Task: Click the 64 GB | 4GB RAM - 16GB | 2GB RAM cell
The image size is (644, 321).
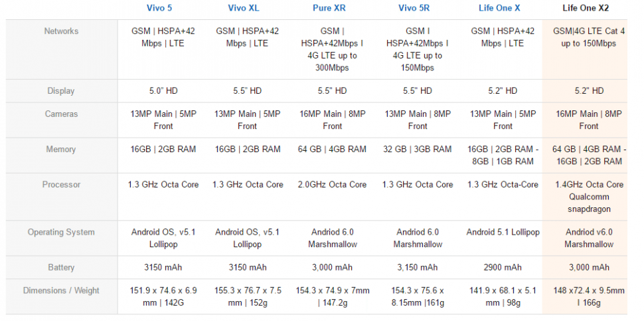Action: 588,156
